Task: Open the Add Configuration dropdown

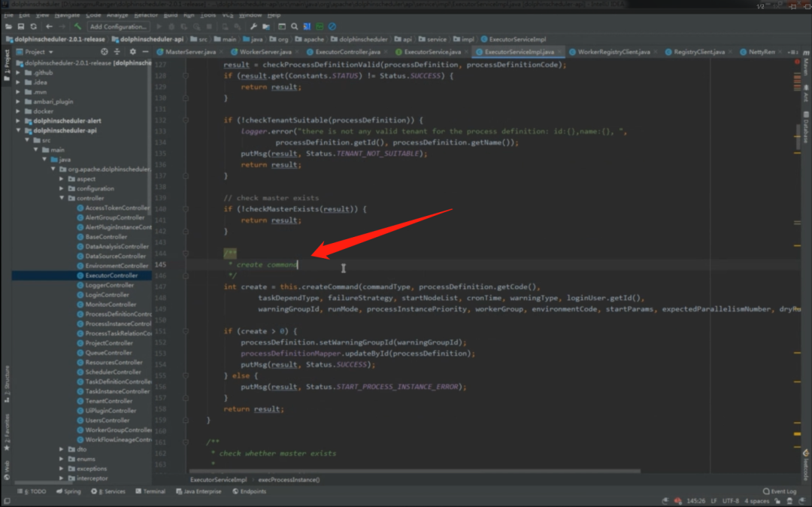Action: click(118, 26)
